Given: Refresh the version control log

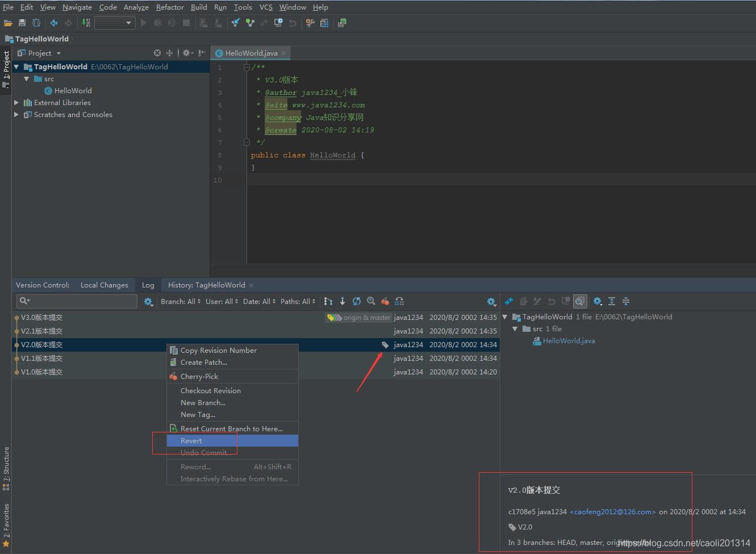Looking at the screenshot, I should [357, 301].
